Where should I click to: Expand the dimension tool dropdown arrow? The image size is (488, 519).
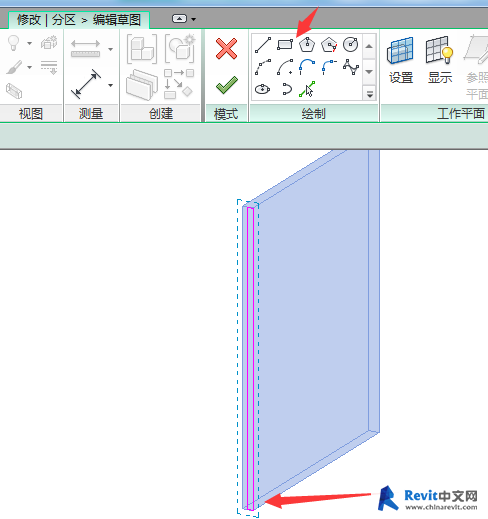point(110,85)
